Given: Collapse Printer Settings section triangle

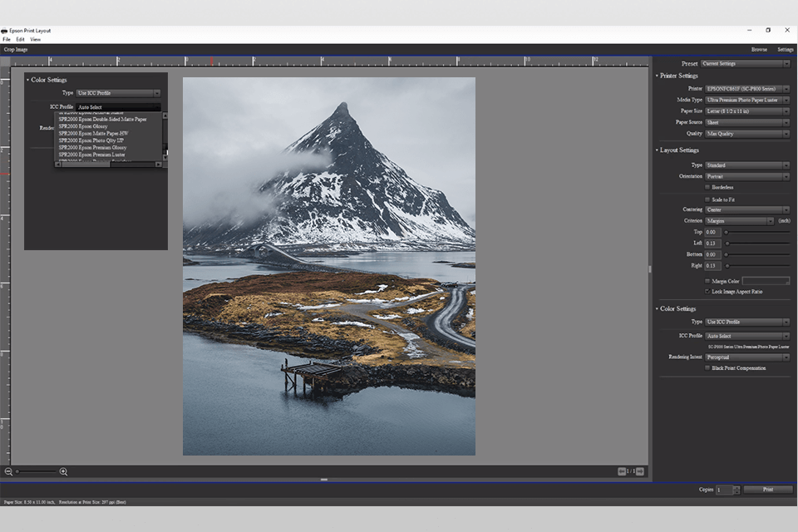Looking at the screenshot, I should pyautogui.click(x=657, y=76).
